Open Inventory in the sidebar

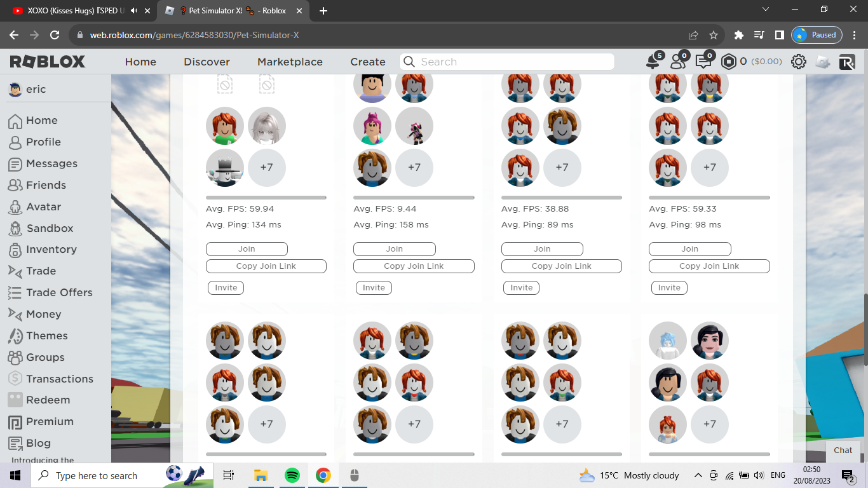51,249
